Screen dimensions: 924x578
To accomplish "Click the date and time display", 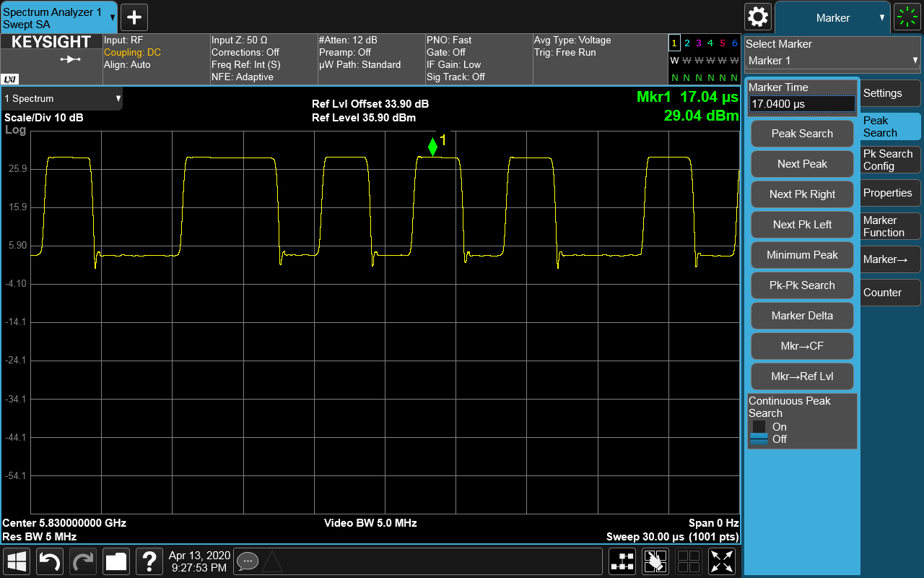I will [199, 561].
